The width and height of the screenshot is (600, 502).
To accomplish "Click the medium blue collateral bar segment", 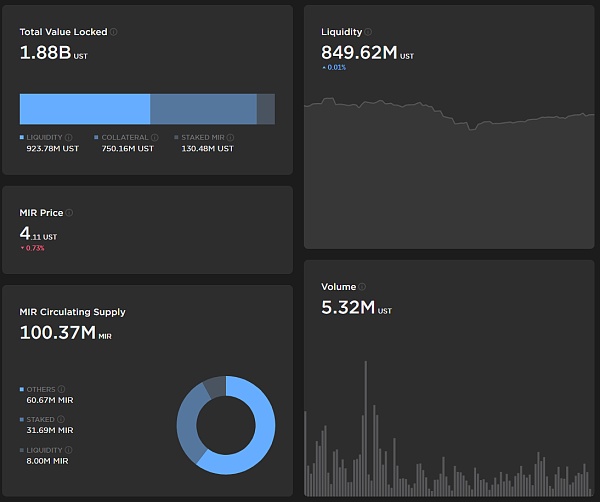I will click(x=203, y=109).
